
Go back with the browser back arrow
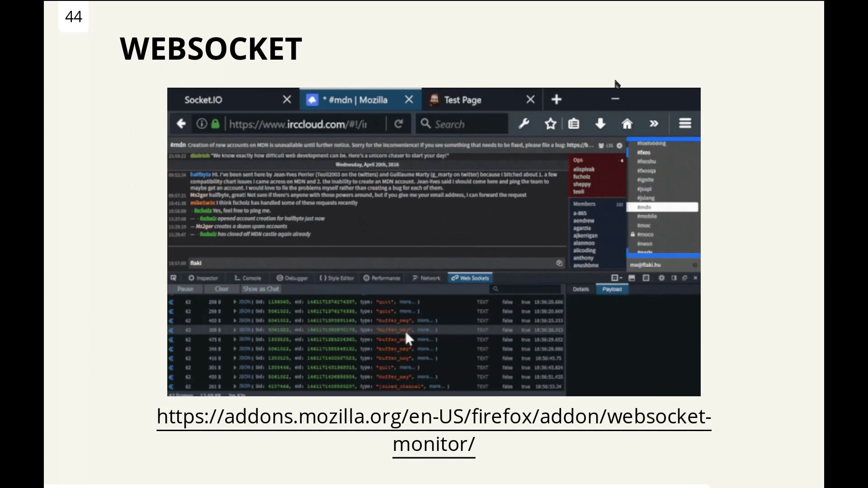pos(181,124)
